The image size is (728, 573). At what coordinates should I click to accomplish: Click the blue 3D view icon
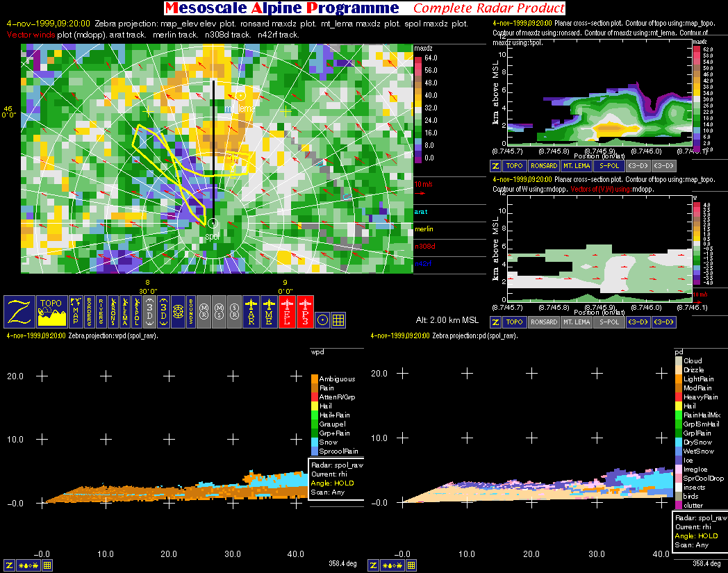(163, 312)
